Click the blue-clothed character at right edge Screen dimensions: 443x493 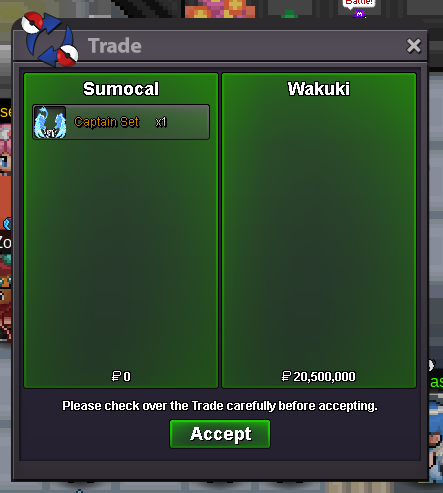(436, 437)
